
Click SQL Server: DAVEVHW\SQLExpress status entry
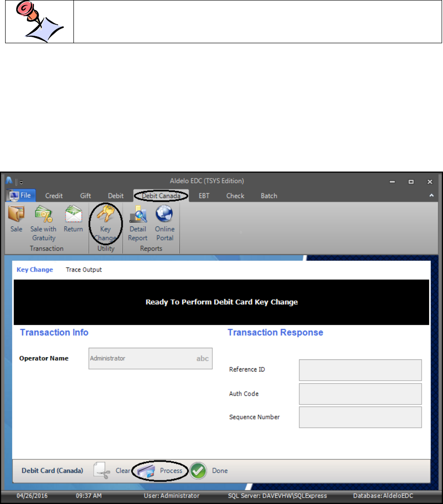(277, 496)
